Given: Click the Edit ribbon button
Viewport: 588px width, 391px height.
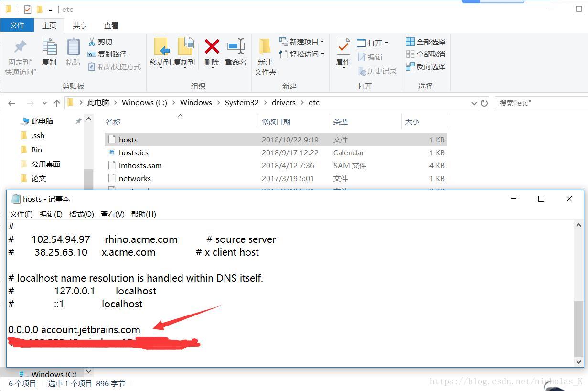Looking at the screenshot, I should [x=370, y=57].
